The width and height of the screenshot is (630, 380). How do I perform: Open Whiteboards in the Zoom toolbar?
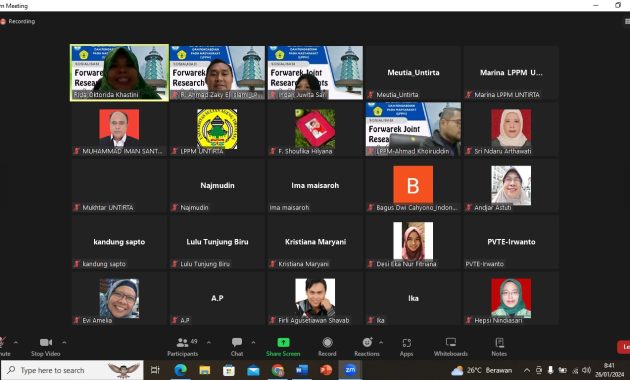point(450,347)
